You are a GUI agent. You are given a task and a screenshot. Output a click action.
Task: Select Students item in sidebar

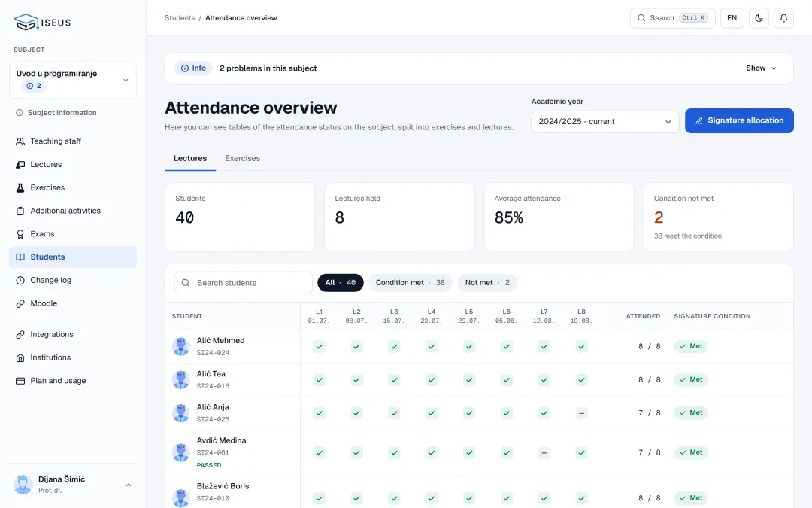tap(73, 257)
